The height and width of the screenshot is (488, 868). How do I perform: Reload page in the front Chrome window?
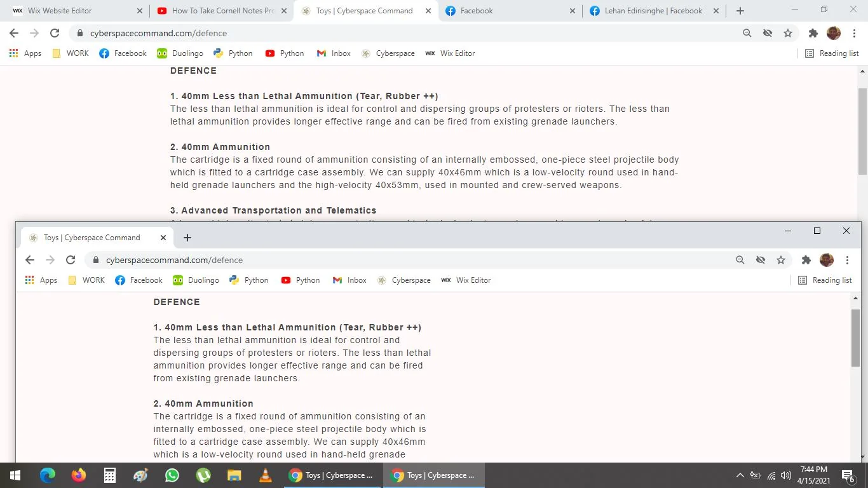pyautogui.click(x=71, y=260)
